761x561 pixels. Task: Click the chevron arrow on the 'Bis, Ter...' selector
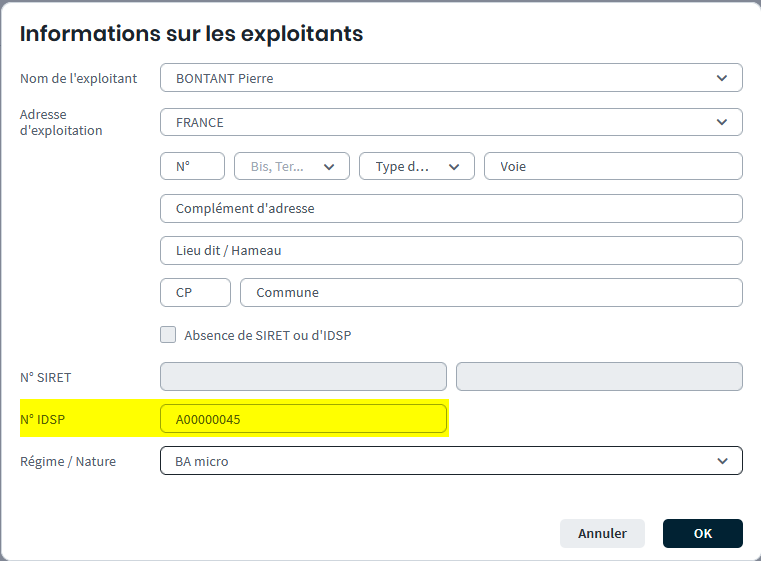tap(329, 167)
